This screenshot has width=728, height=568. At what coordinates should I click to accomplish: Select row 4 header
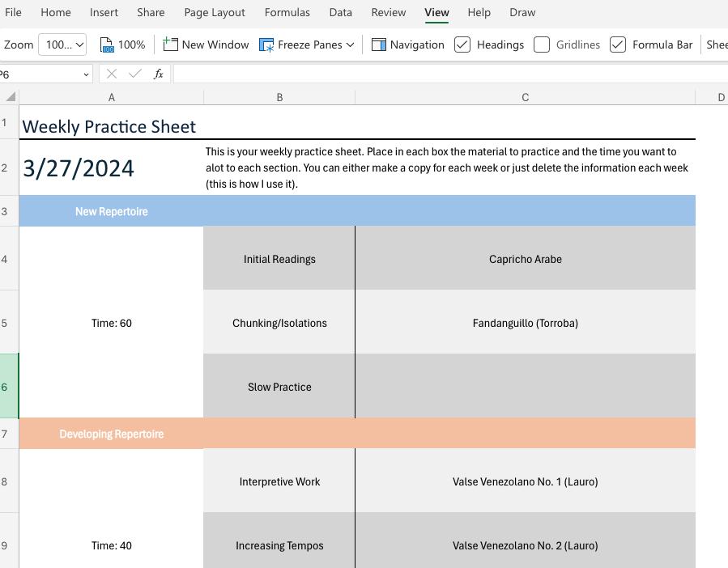[x=9, y=258]
